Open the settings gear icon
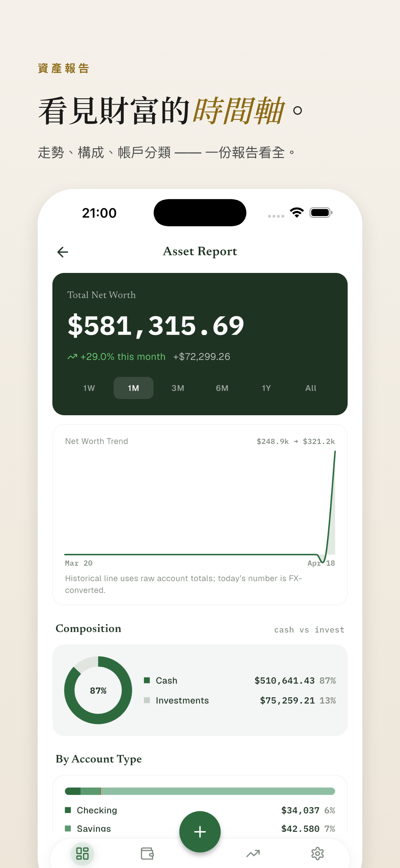The height and width of the screenshot is (868, 400). (x=317, y=853)
